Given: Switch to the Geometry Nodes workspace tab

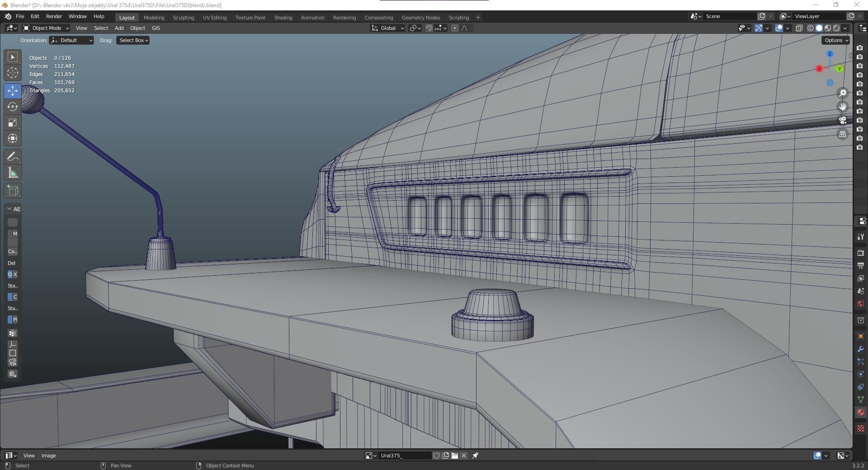Looking at the screenshot, I should pyautogui.click(x=421, y=18).
